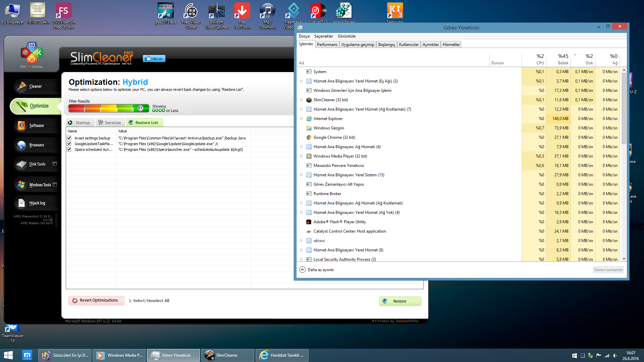644x362 pixels.
Task: Open the Cleaner section in SlimCleaner sidebar
Action: pos(35,86)
